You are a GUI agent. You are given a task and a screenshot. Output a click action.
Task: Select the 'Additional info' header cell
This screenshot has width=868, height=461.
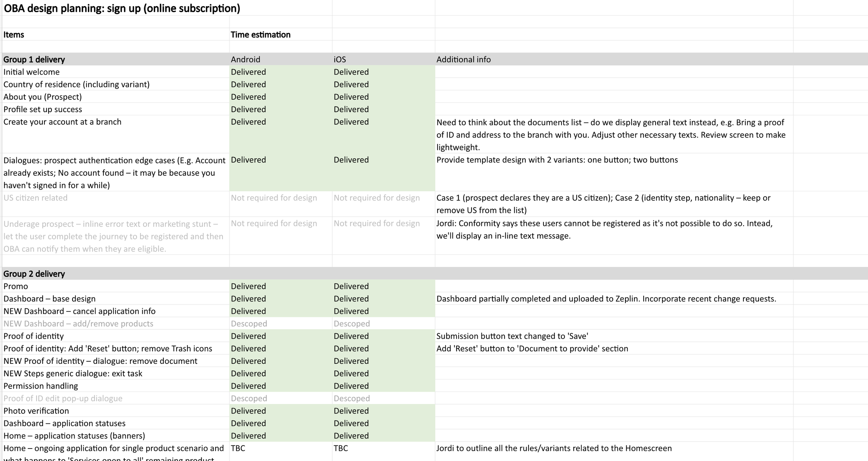464,59
